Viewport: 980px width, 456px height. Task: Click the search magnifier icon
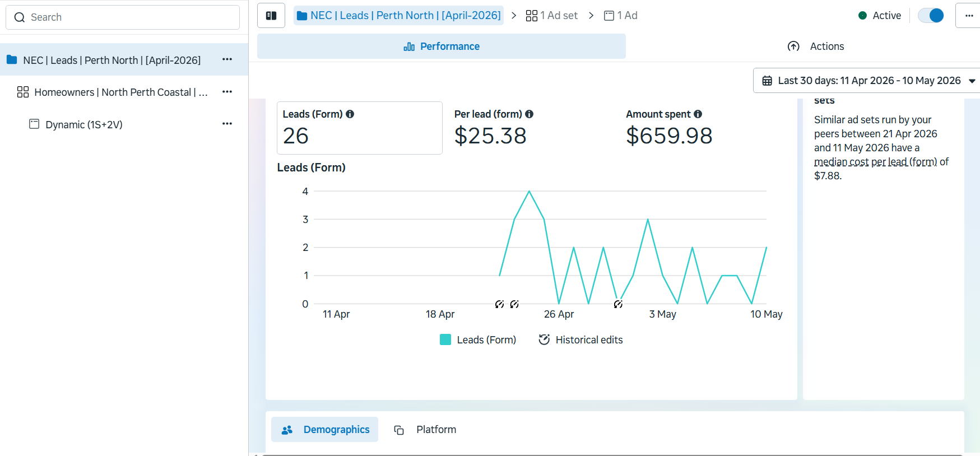[20, 17]
